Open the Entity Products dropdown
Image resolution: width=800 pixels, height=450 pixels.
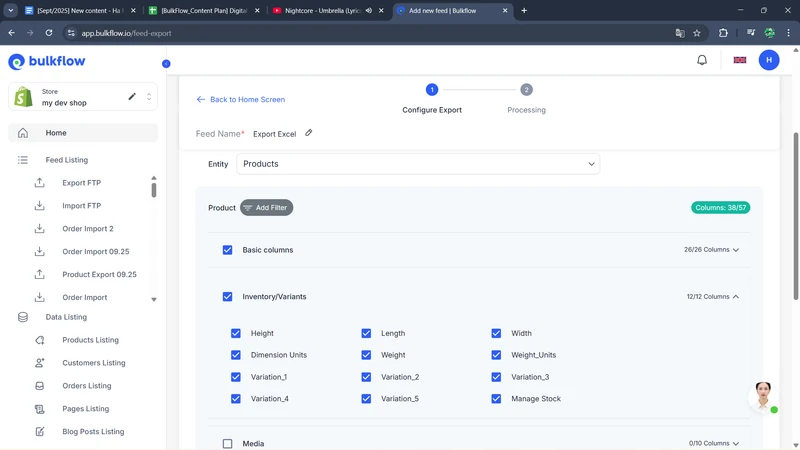tap(418, 164)
